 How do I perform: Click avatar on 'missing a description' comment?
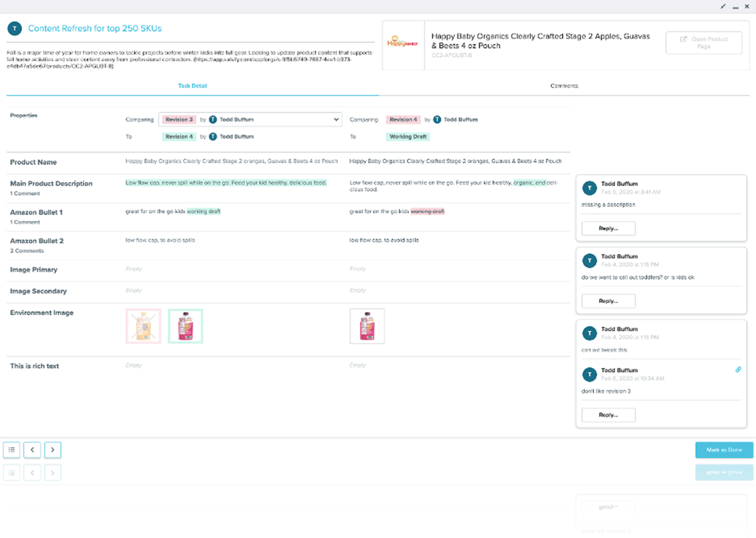coord(590,188)
